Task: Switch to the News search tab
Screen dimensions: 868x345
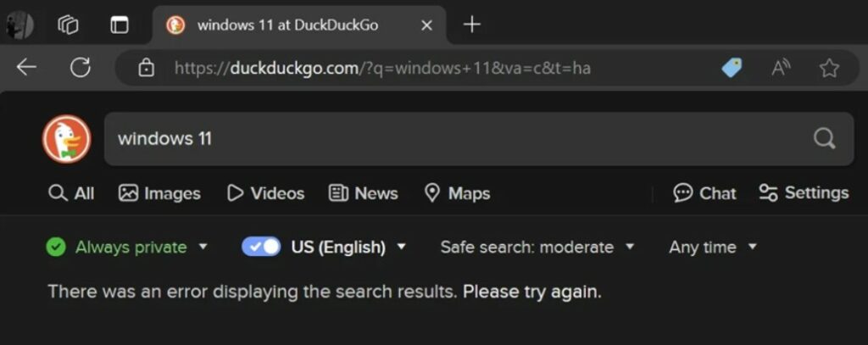Action: pos(364,193)
